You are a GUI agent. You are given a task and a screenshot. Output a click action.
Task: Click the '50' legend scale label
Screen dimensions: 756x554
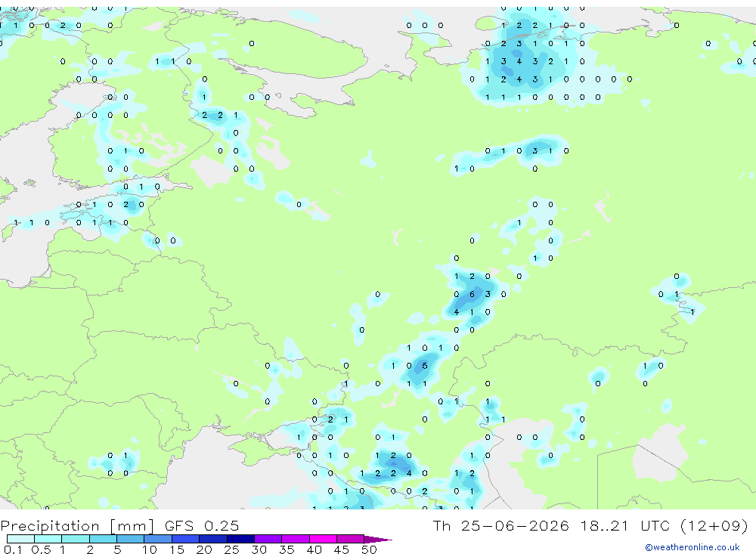(369, 549)
